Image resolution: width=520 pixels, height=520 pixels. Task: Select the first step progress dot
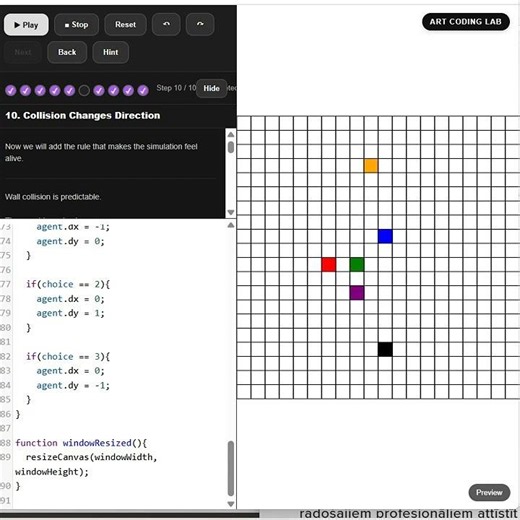11,90
